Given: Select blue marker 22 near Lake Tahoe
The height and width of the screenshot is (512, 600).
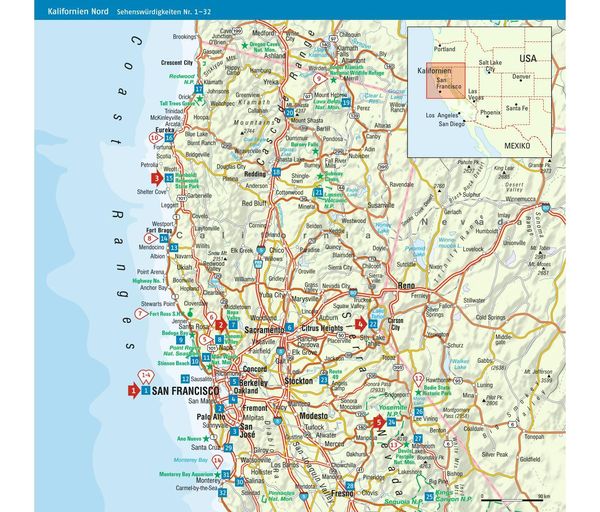Looking at the screenshot, I should tap(373, 324).
